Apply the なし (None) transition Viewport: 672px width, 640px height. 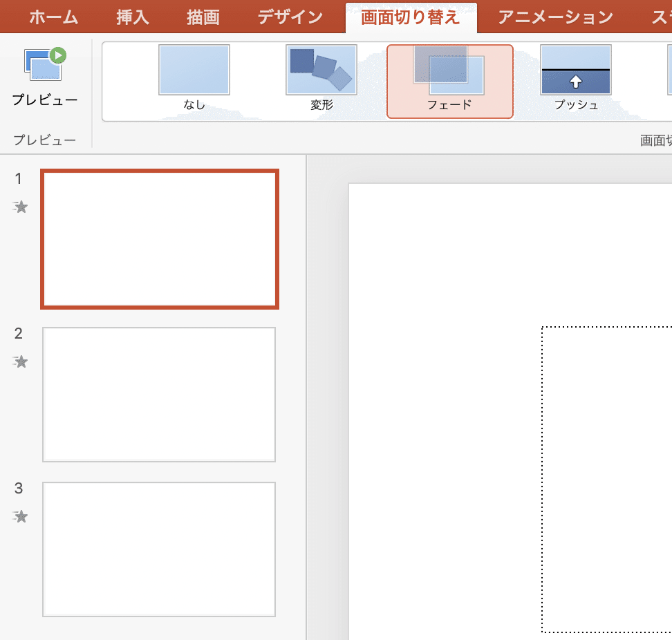tap(194, 76)
